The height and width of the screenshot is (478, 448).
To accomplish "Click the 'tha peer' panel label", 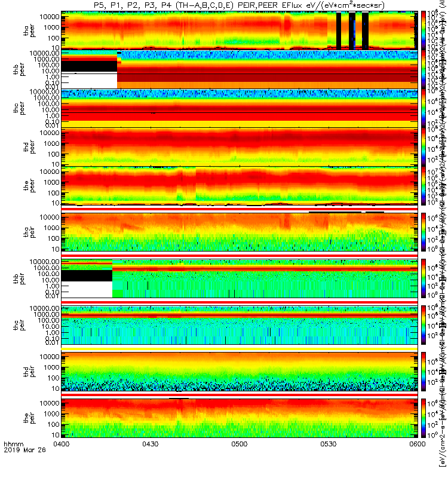I will coord(29,30).
